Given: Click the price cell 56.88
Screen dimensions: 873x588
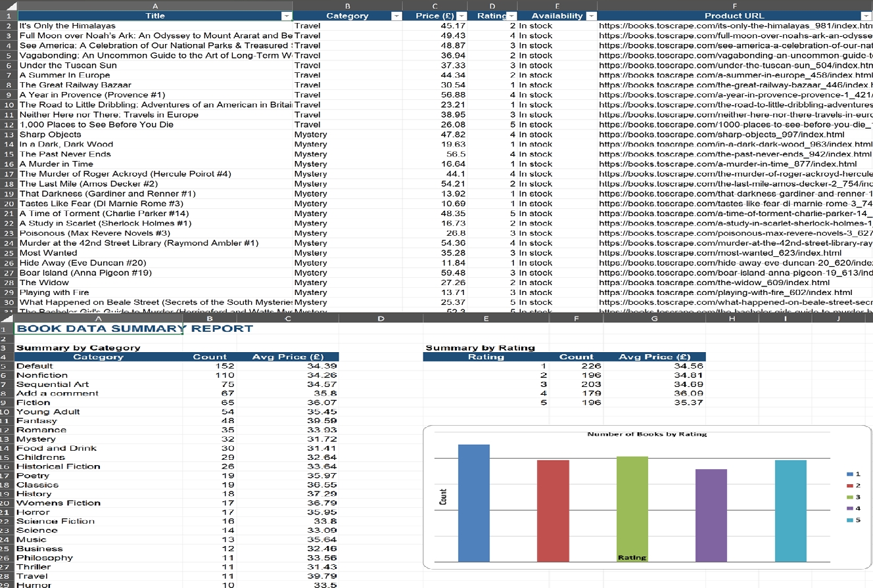Looking at the screenshot, I should pos(436,95).
